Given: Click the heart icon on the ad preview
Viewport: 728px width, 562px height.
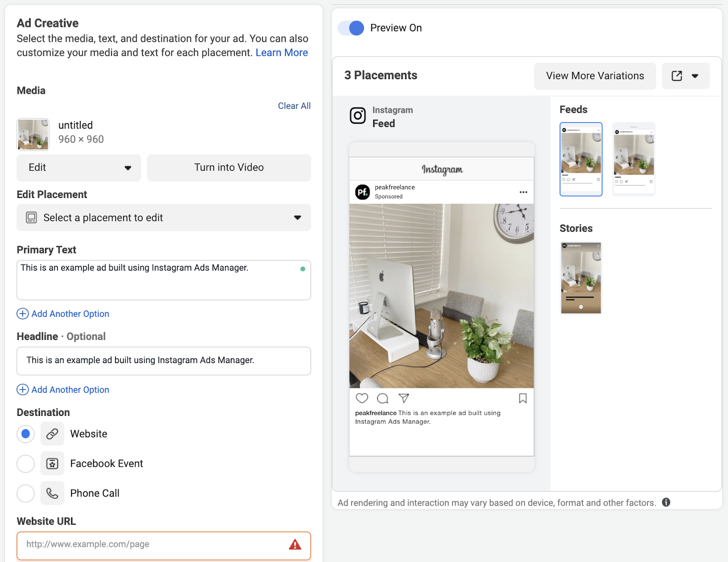Looking at the screenshot, I should [362, 398].
